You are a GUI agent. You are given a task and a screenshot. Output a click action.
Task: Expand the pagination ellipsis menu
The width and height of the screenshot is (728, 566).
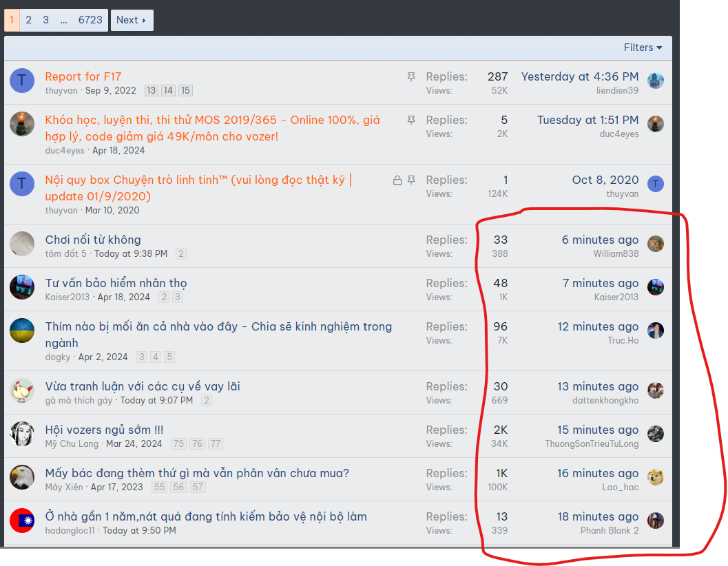[x=63, y=20]
